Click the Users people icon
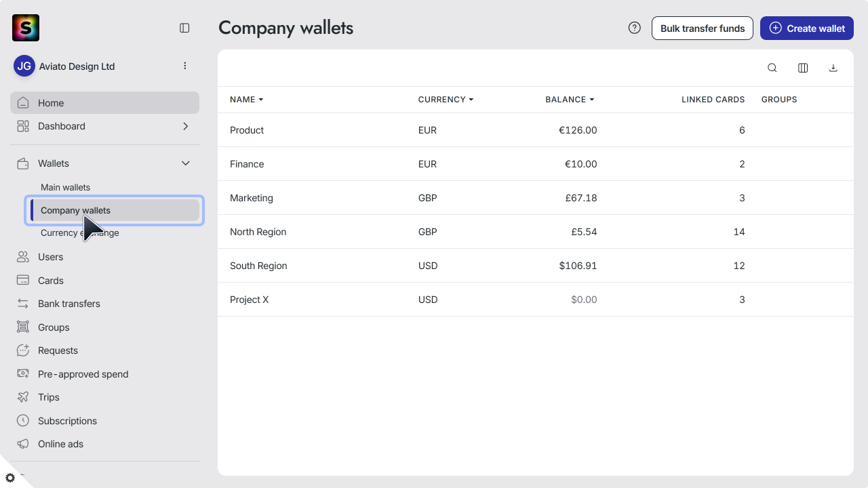This screenshot has height=488, width=868. pyautogui.click(x=23, y=257)
